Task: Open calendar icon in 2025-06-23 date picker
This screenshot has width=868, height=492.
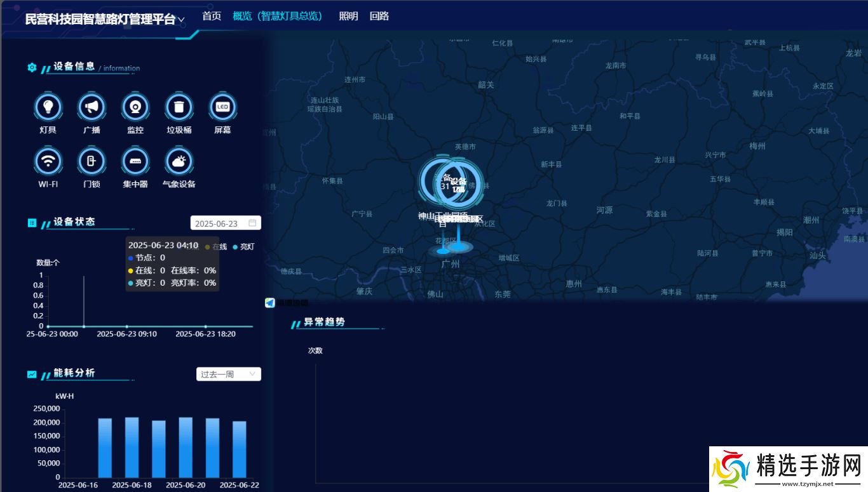Action: tap(252, 223)
